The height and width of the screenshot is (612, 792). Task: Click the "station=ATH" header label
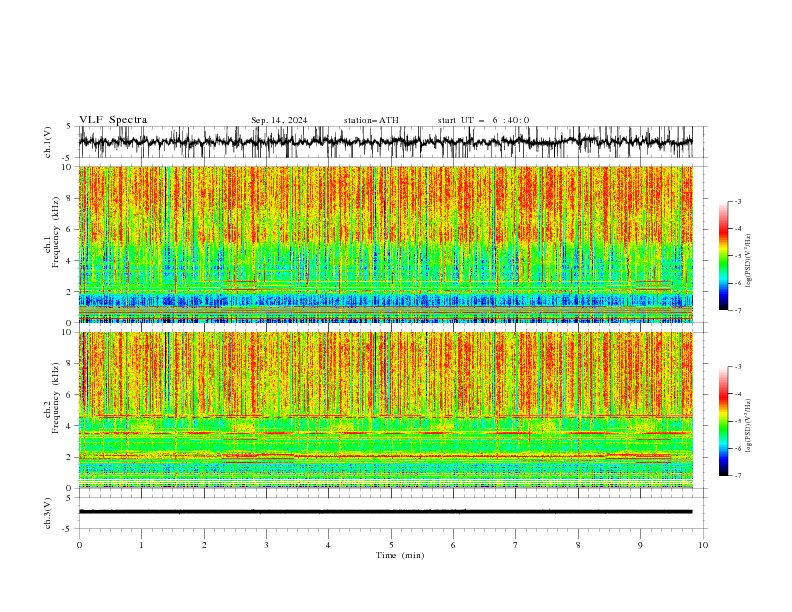coord(371,120)
